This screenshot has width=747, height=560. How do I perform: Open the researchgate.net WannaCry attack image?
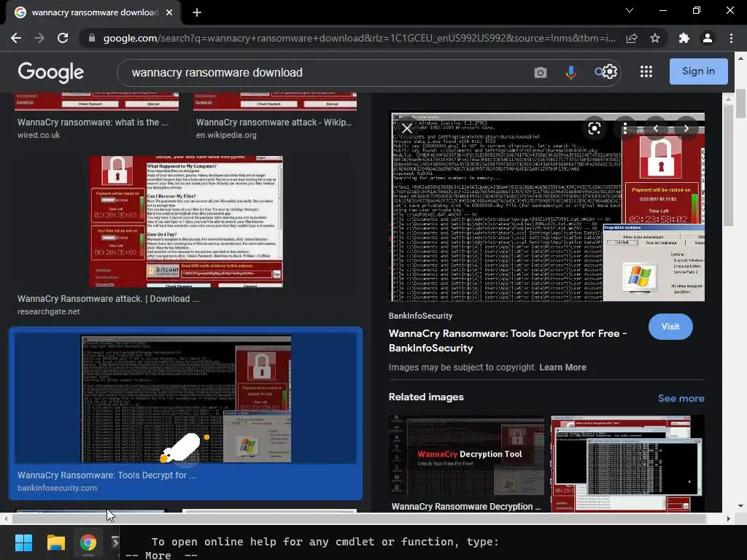tap(186, 222)
